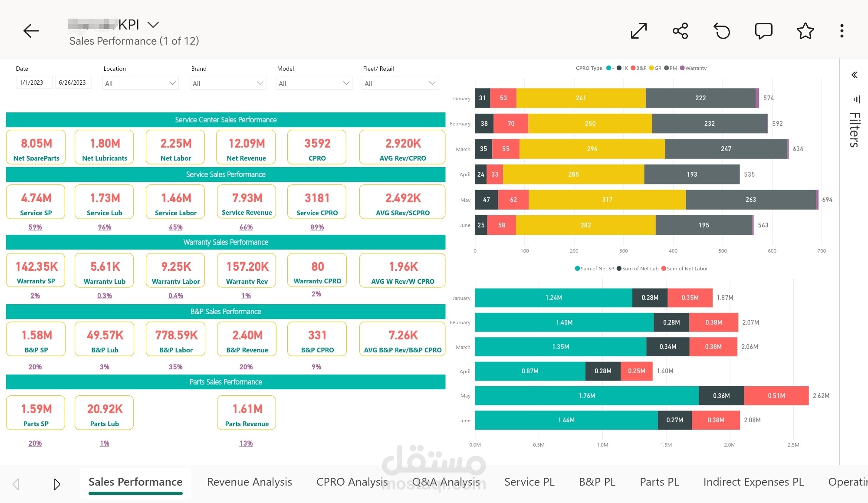Select the April Net Labor bar 0.25M
Viewport: 868px width, 503px height.
coord(637,371)
